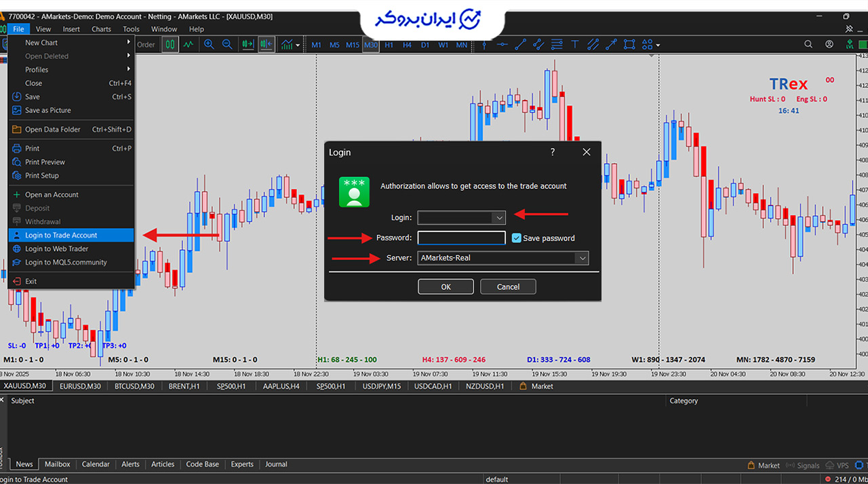Select the arrowed line tool
The width and height of the screenshot is (868, 484).
pyautogui.click(x=611, y=45)
